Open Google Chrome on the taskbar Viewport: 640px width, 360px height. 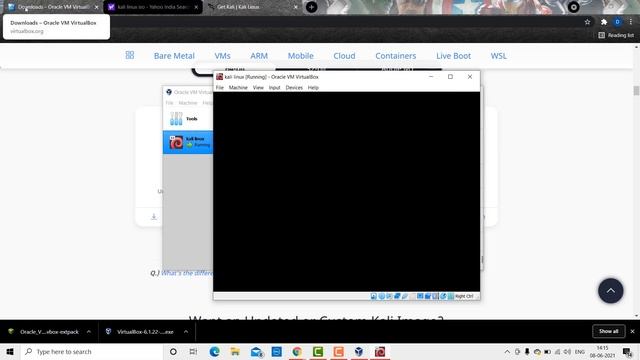[x=297, y=351]
